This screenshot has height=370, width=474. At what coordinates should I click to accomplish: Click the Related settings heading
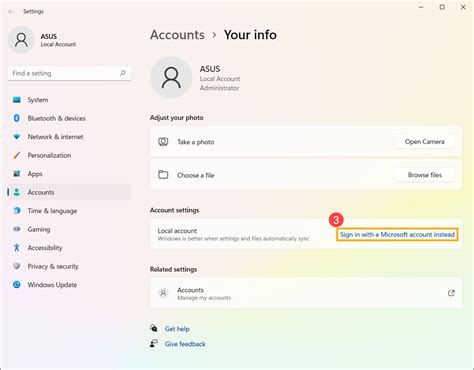pyautogui.click(x=173, y=269)
